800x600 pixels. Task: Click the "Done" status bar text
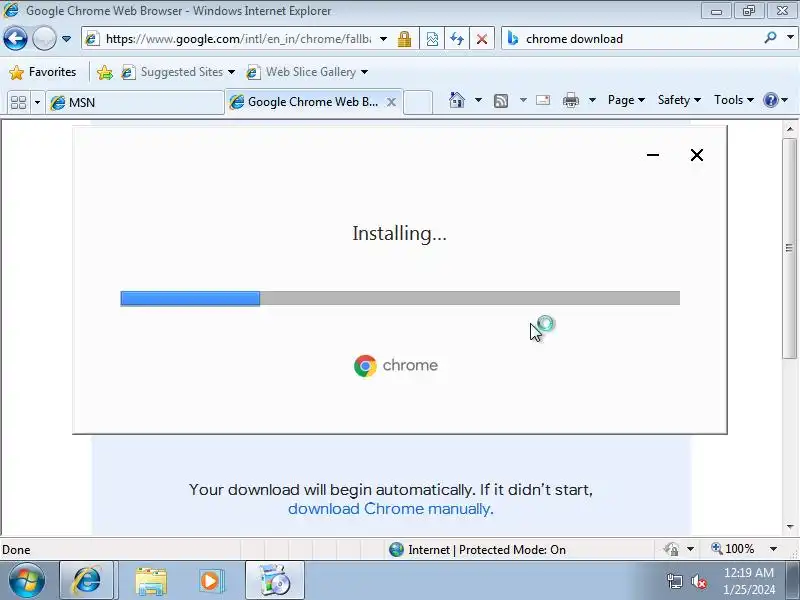[16, 550]
